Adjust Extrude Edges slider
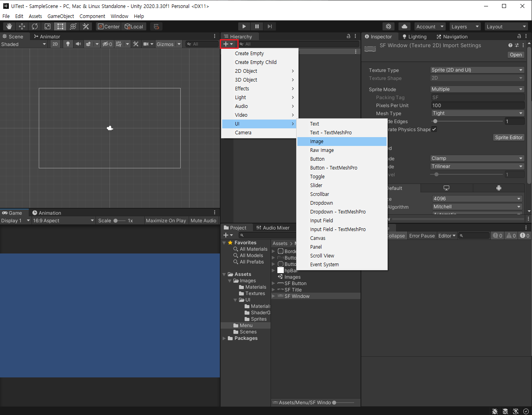The height and width of the screenshot is (415, 532). coord(467,121)
